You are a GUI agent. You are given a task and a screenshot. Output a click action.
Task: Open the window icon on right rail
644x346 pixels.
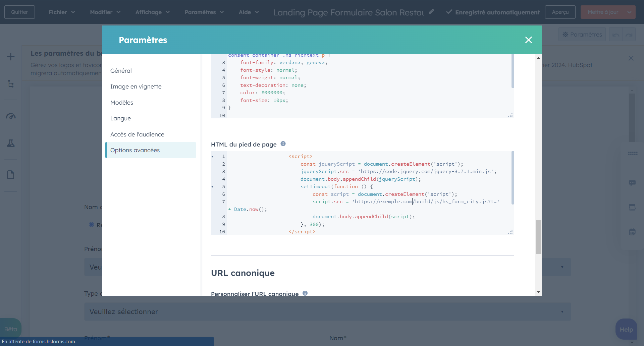tap(632, 207)
